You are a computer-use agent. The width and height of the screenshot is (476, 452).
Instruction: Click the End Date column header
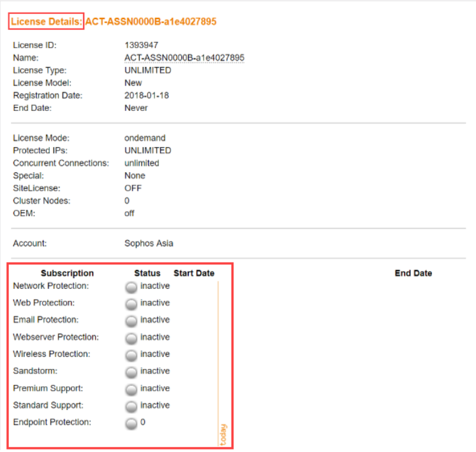(x=413, y=273)
